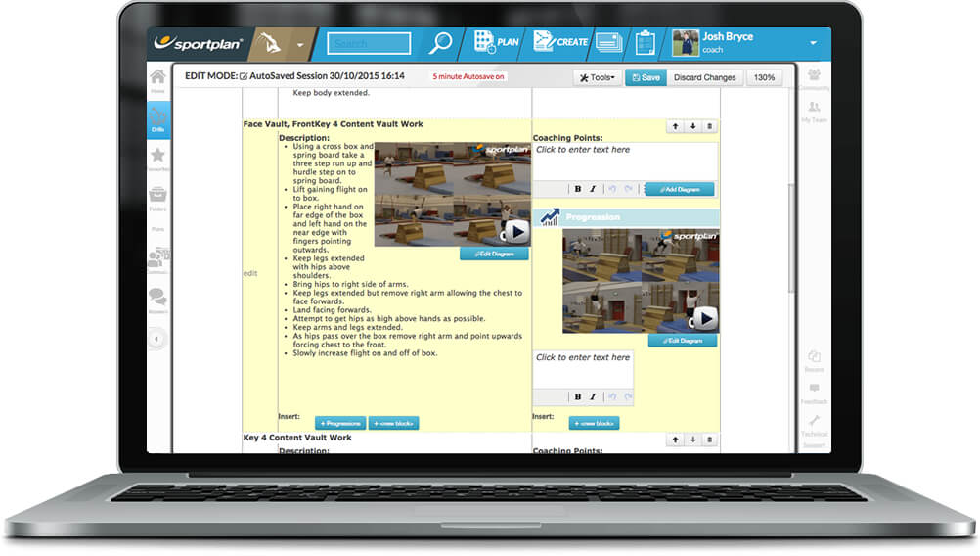This screenshot has height=556, width=980.
Task: Click the magnifying glass search icon
Action: click(441, 42)
